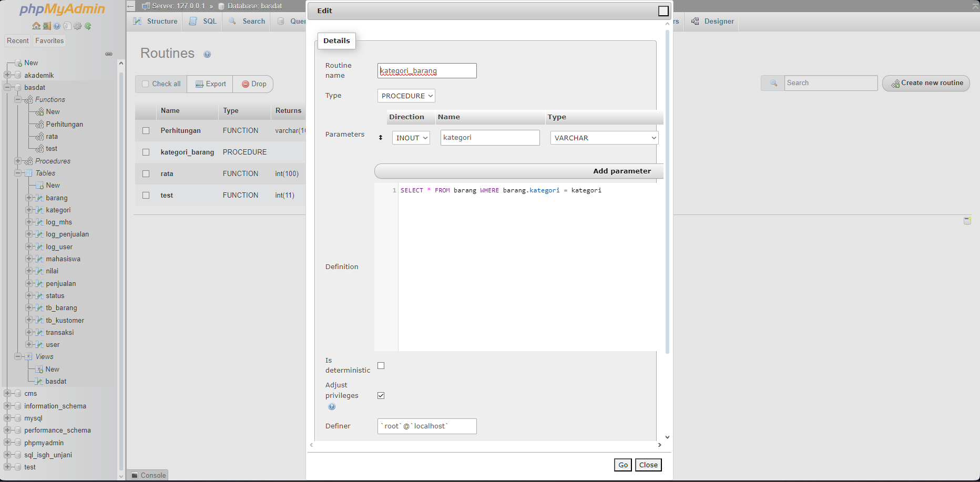
Task: Maximize the Edit dialog with the square icon
Action: pyautogui.click(x=663, y=11)
